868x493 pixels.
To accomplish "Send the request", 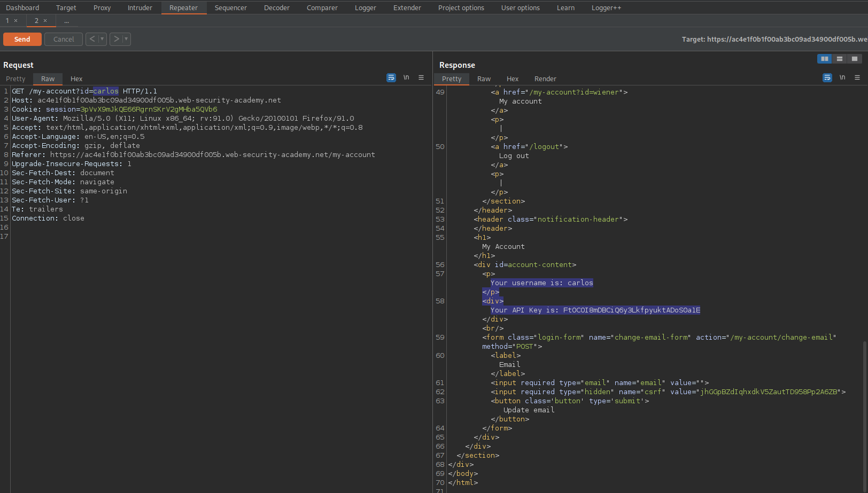I will point(22,39).
